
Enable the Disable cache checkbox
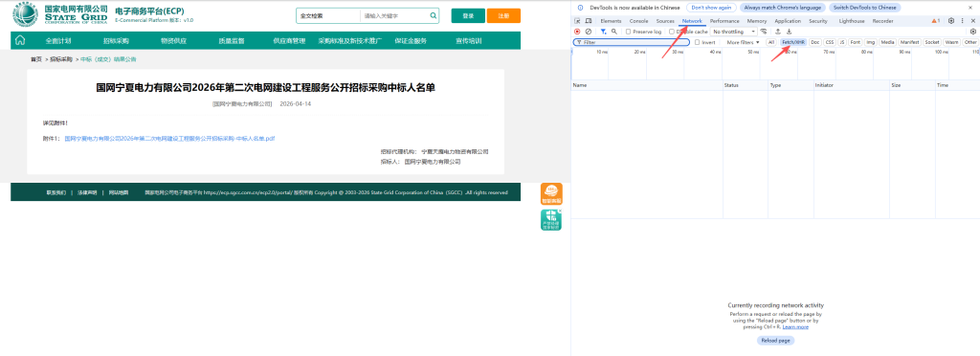tap(672, 32)
